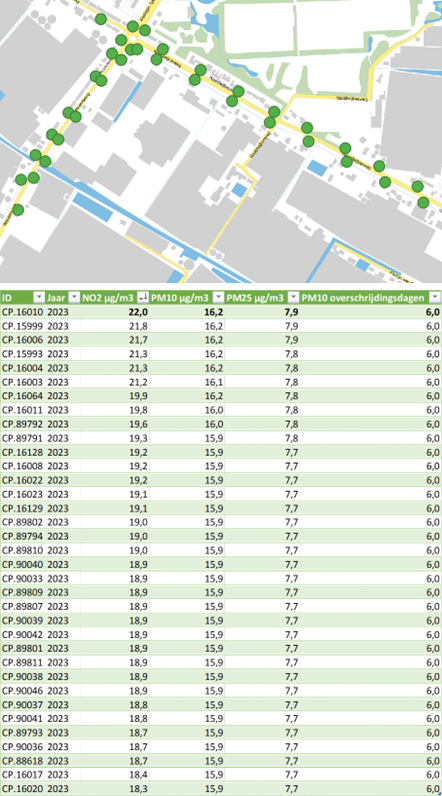Click NO2 value 18,3 in row CP.16020
This screenshot has height=796, width=442.
140,788
